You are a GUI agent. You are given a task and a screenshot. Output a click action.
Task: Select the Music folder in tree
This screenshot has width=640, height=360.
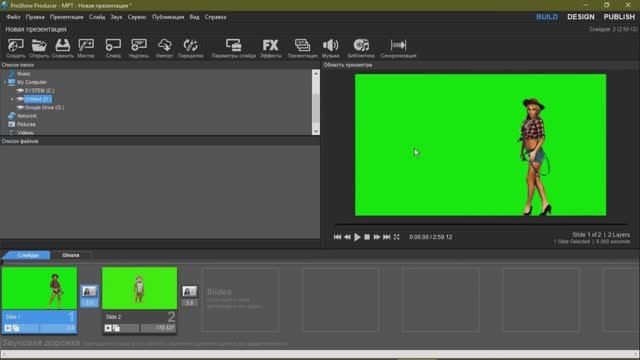(x=23, y=73)
